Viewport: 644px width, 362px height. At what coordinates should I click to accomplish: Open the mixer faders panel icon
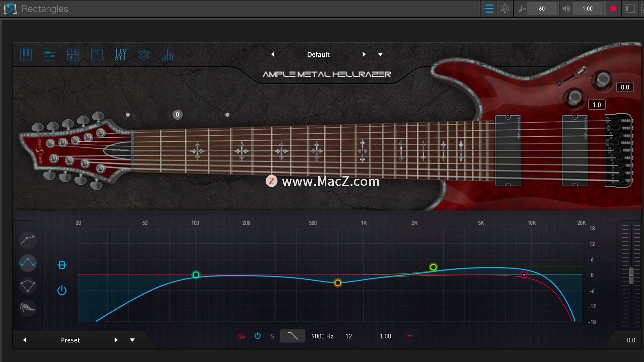click(120, 54)
